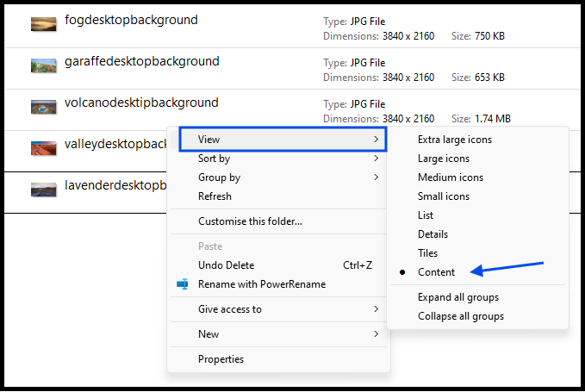Click the volcano desktop background thumbnail
The image size is (585, 392).
44,108
